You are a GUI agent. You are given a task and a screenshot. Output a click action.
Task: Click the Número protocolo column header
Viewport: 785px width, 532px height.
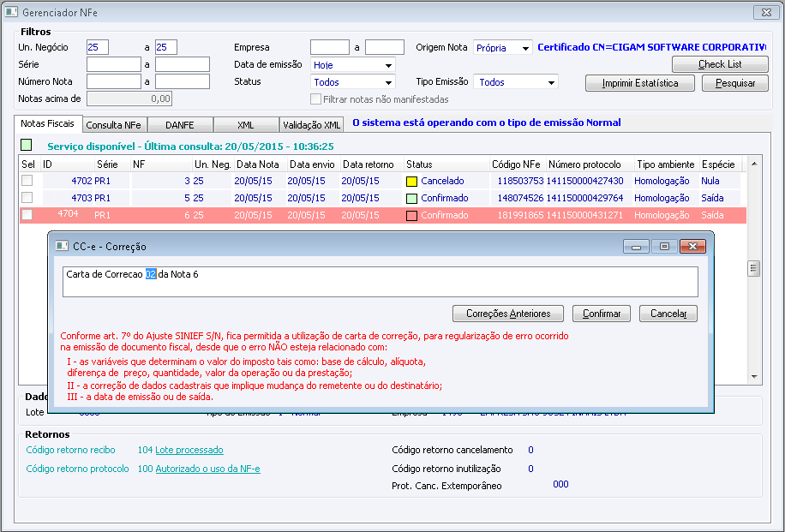coord(590,164)
